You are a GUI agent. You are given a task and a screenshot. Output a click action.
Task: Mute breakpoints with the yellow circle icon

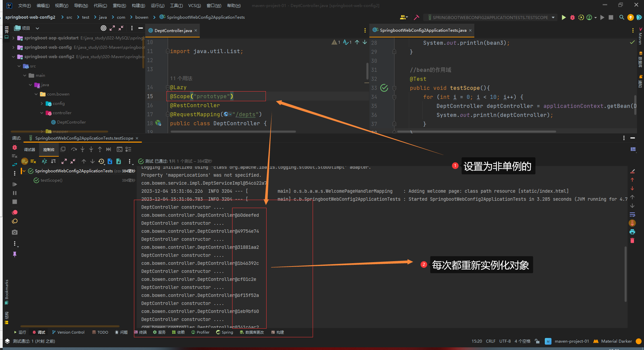tap(15, 221)
